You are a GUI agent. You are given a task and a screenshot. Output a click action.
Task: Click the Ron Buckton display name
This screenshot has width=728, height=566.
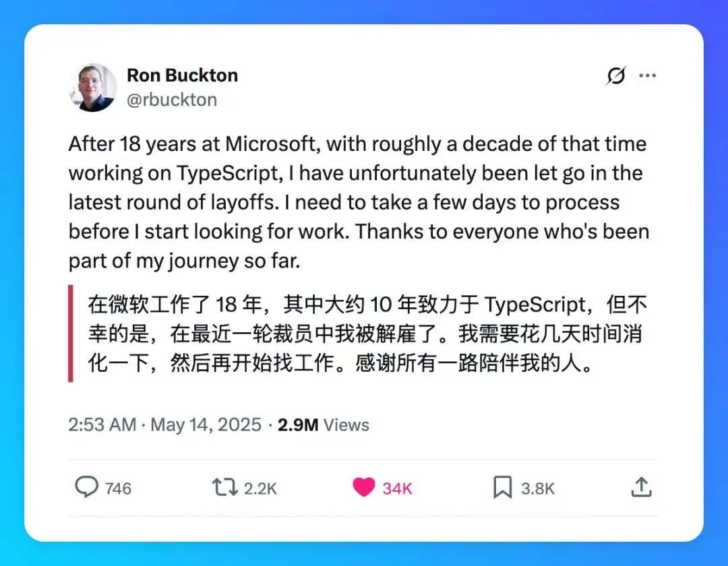point(182,75)
